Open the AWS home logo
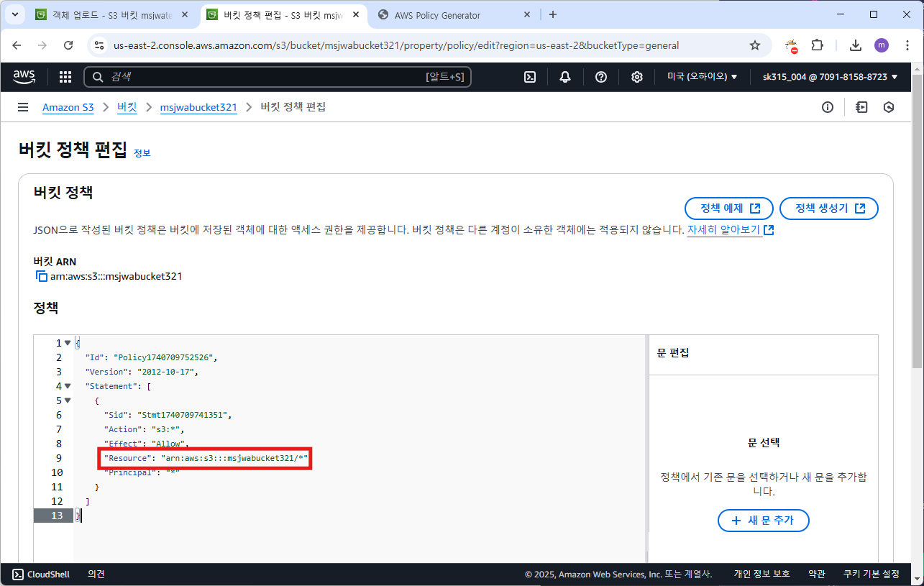Viewport: 924px width, 586px height. point(25,77)
